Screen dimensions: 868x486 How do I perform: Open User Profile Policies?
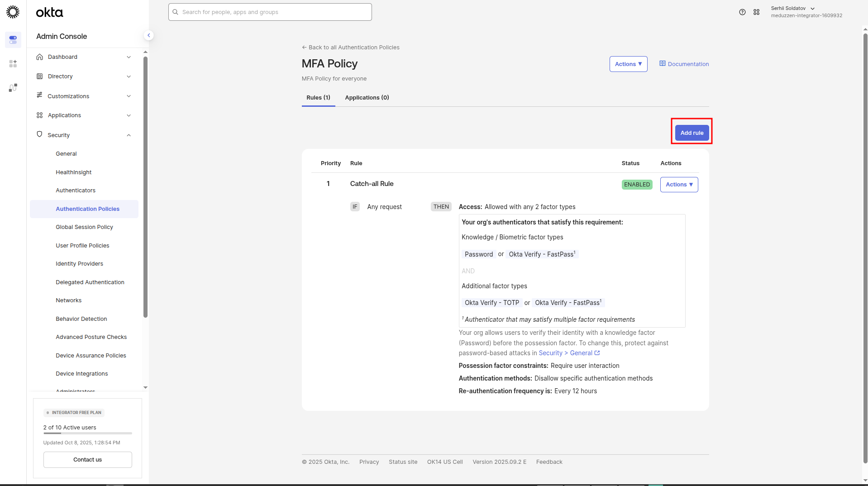82,246
